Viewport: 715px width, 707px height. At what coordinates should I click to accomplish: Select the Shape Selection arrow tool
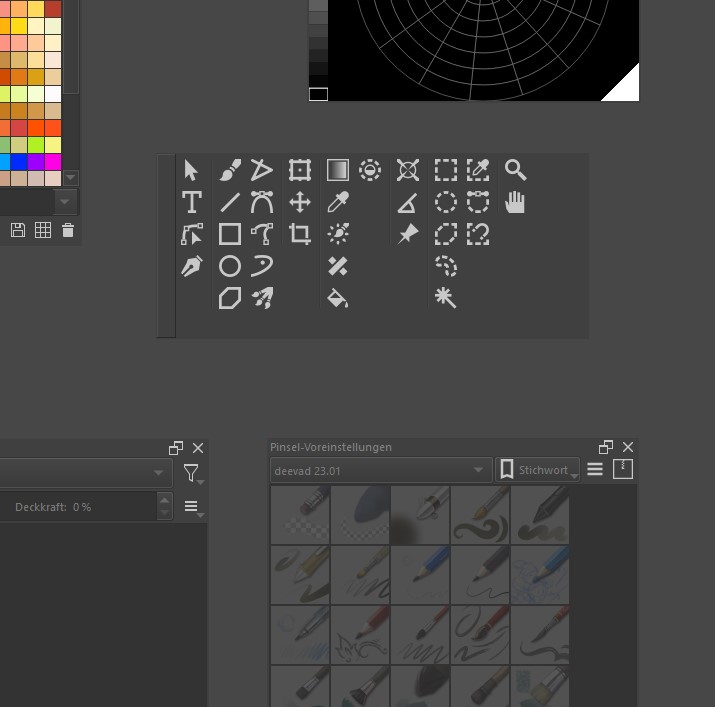click(x=192, y=171)
